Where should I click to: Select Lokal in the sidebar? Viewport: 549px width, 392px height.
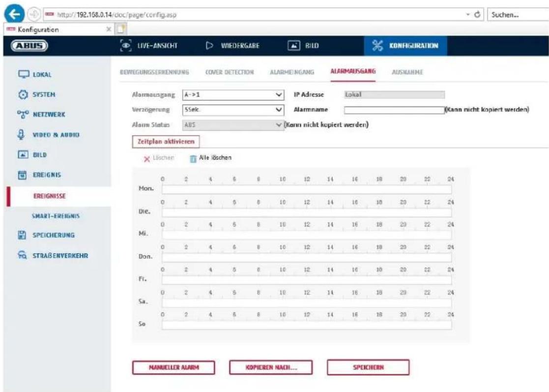42,75
